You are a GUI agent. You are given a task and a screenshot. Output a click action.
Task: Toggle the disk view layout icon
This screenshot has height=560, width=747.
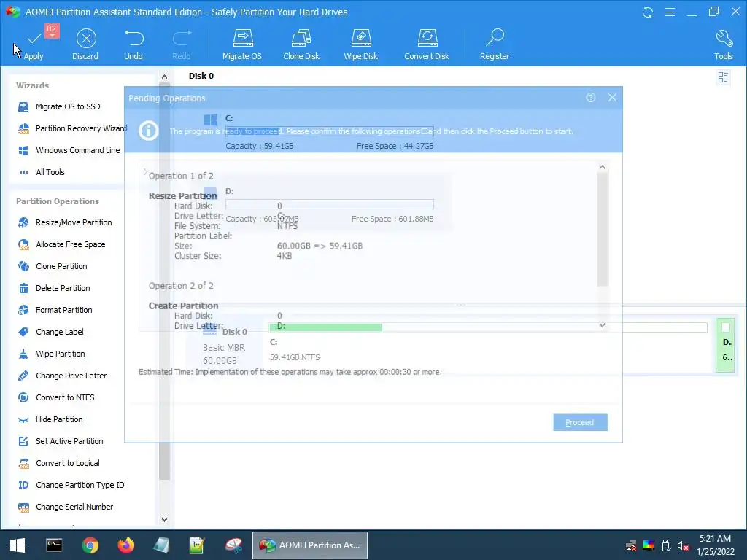pos(723,77)
